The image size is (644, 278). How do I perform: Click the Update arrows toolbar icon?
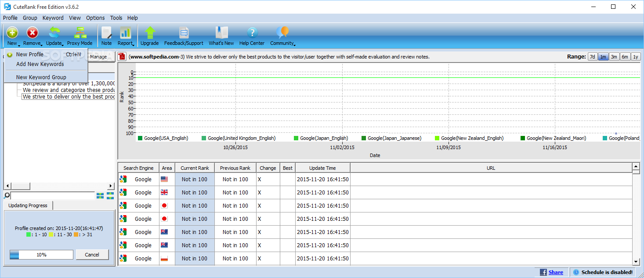click(54, 33)
